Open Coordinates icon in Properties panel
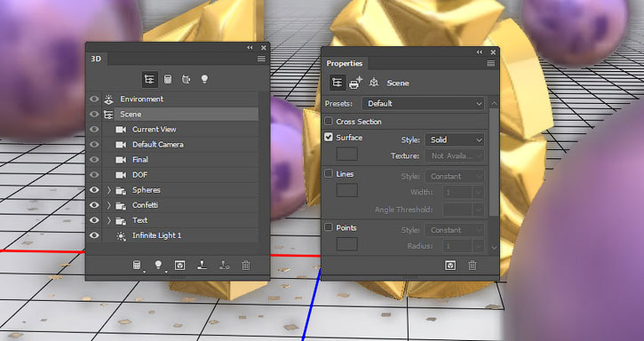 pyautogui.click(x=374, y=83)
